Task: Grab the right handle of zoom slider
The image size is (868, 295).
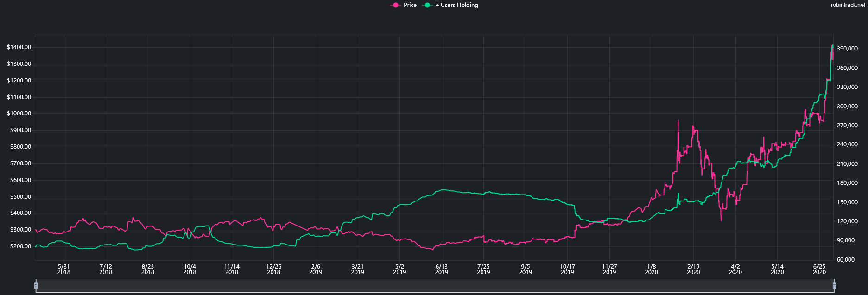Action: pyautogui.click(x=834, y=286)
